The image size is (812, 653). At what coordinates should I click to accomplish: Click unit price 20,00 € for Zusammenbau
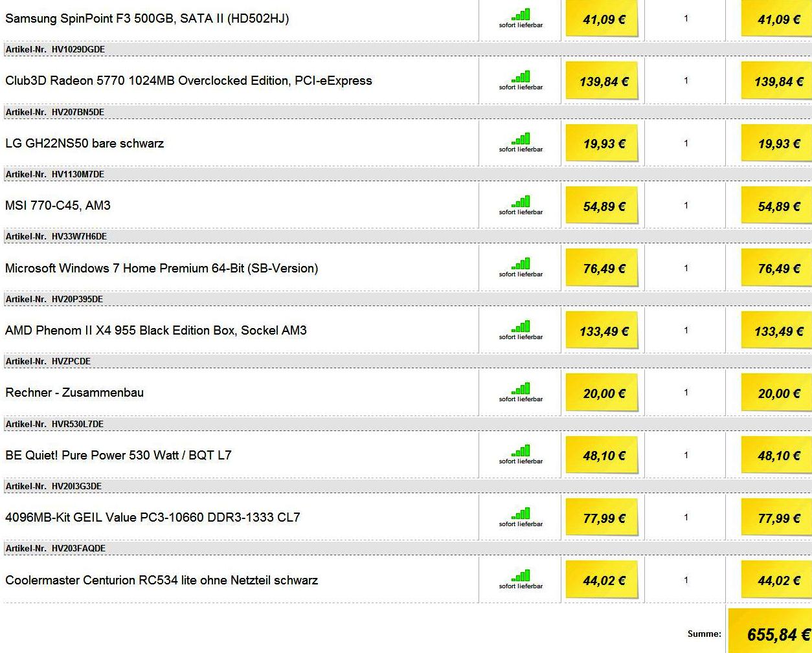602,393
